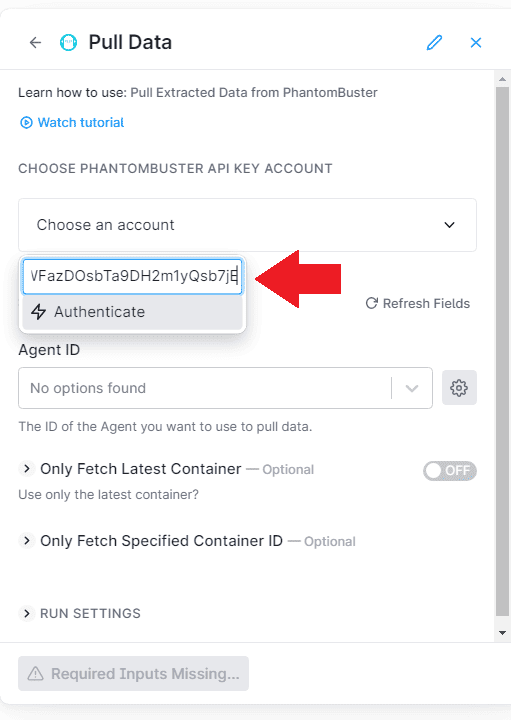This screenshot has height=720, width=511.
Task: Click the PhantomBuster logo icon
Action: (x=68, y=43)
